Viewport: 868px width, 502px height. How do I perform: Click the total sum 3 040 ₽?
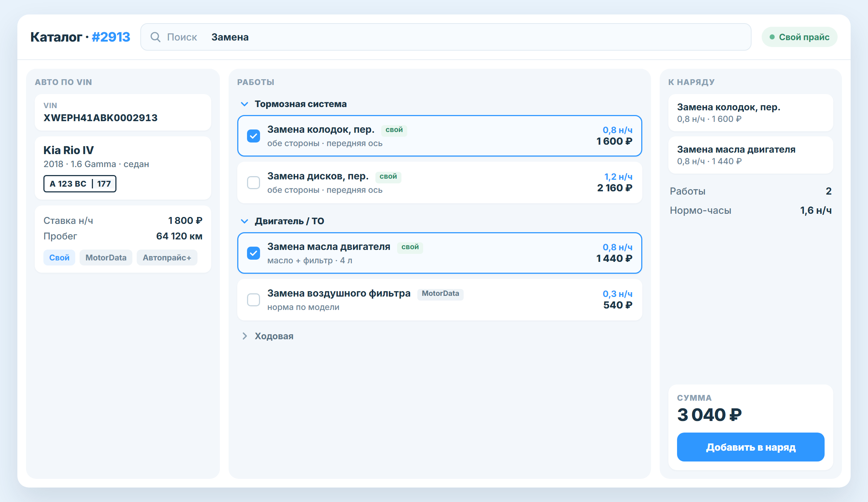tap(709, 415)
